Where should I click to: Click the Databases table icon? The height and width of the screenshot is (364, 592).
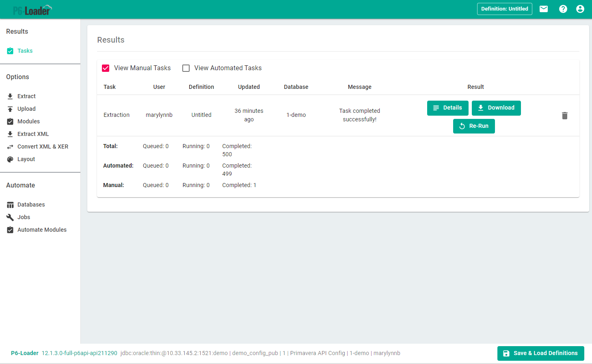pos(10,205)
